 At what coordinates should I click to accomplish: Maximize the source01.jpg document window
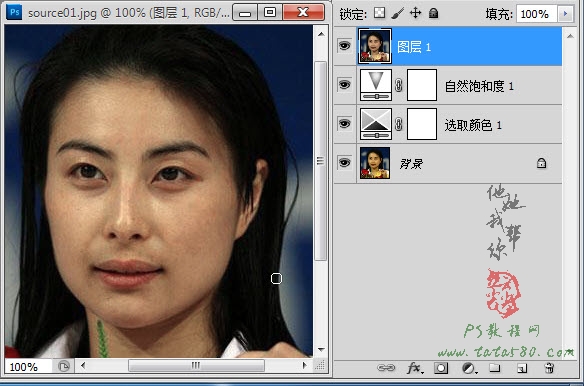click(x=270, y=13)
